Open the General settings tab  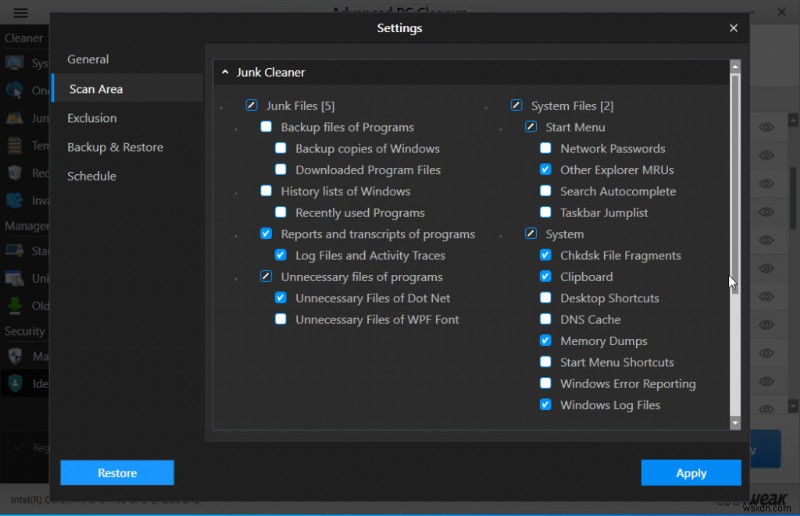coord(88,59)
